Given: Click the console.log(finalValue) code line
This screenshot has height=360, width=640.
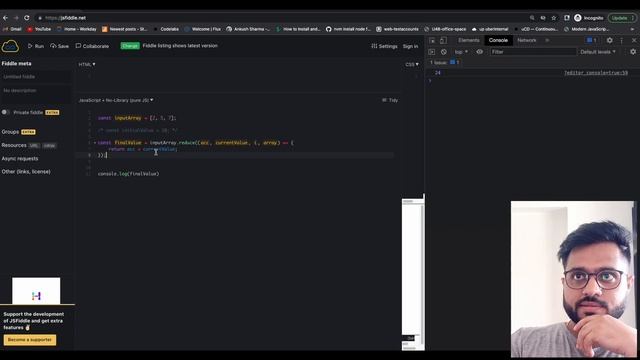Looking at the screenshot, I should (x=129, y=174).
